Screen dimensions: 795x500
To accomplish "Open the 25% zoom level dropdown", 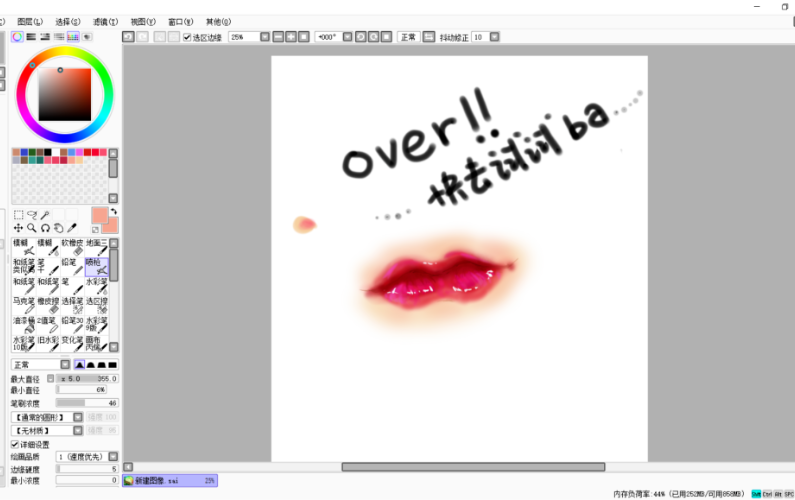I will (x=265, y=37).
